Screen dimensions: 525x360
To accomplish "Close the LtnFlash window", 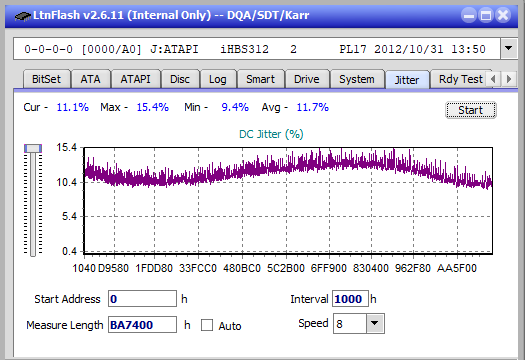I will pyautogui.click(x=503, y=15).
